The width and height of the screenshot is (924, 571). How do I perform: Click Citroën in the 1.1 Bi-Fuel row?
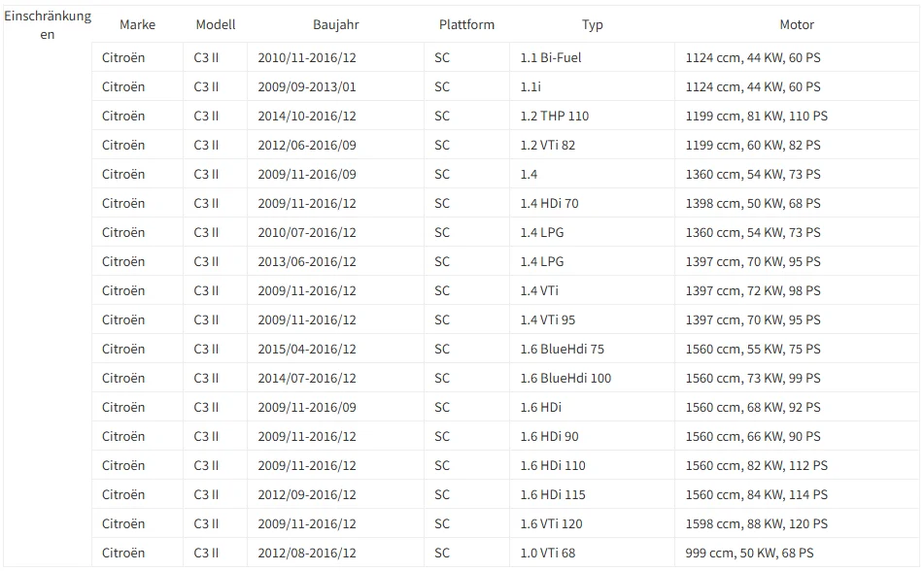click(x=123, y=57)
